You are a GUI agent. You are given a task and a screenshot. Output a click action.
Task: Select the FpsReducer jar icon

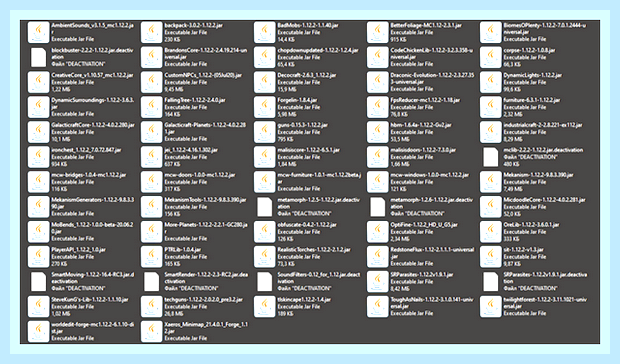point(378,107)
